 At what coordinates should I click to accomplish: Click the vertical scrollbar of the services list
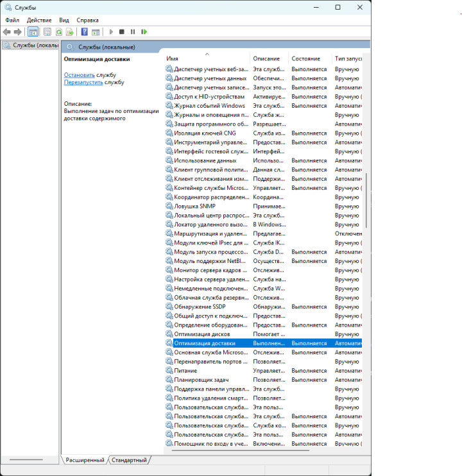[366, 199]
